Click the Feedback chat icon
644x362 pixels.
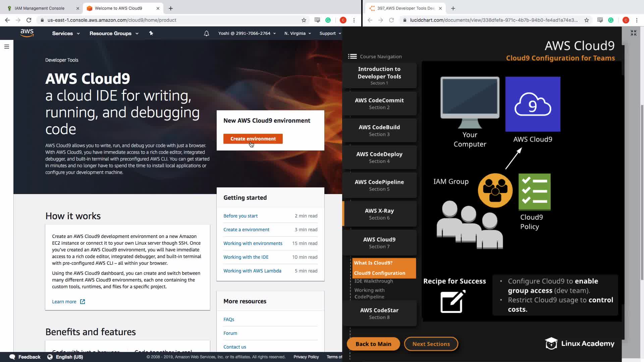(x=12, y=357)
